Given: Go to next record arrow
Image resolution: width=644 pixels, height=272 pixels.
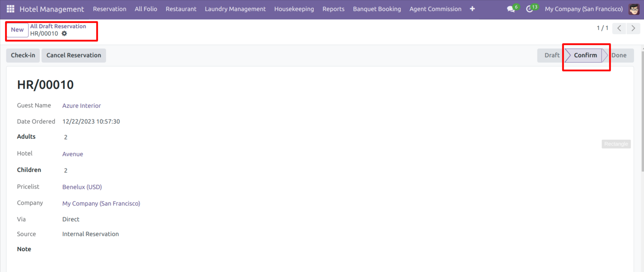Looking at the screenshot, I should (x=633, y=28).
